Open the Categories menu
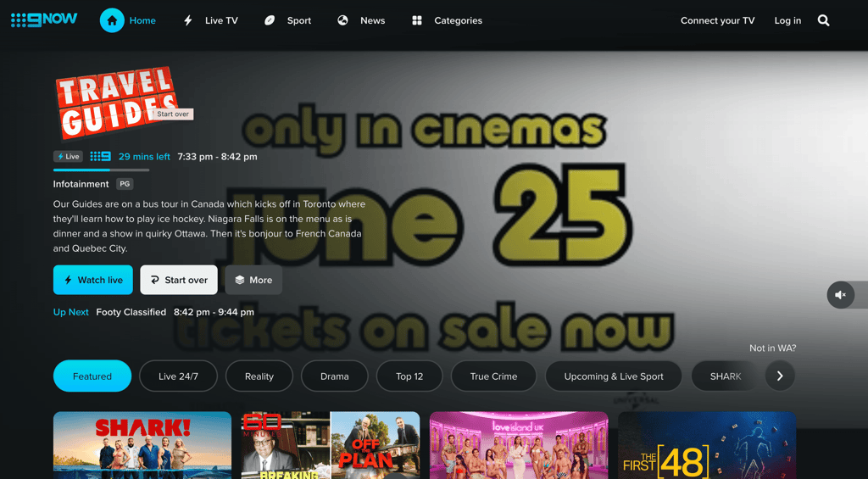The height and width of the screenshot is (479, 868). point(447,20)
